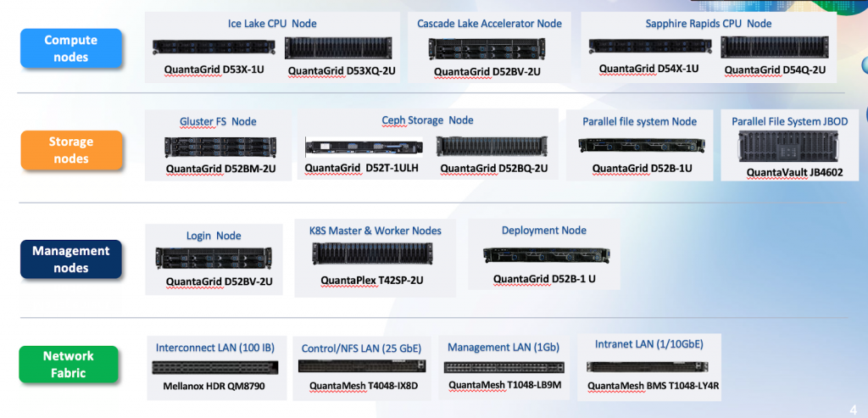Click the QuantaMesh BMS T1048-LY4R caption
The image size is (868, 418).
click(654, 385)
